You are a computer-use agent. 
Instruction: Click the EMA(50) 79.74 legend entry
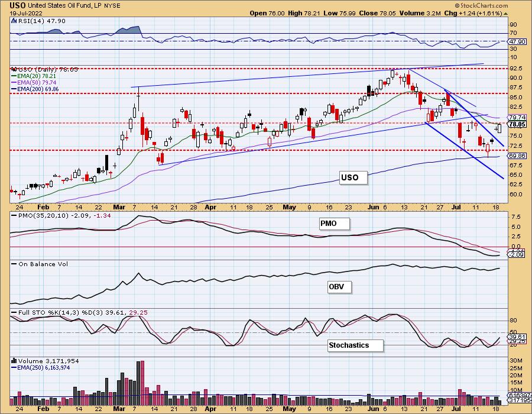[34, 82]
